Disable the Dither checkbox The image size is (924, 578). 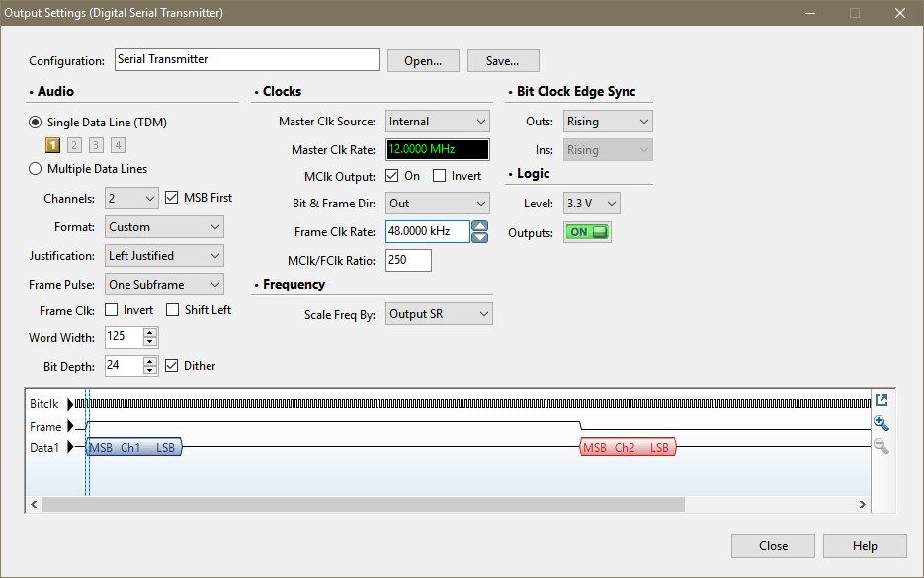(172, 366)
